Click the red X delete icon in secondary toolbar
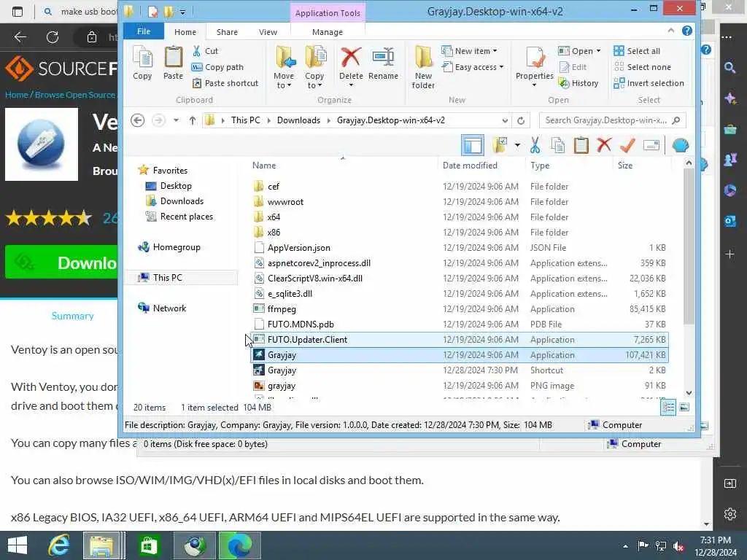This screenshot has height=560, width=747. pos(604,144)
